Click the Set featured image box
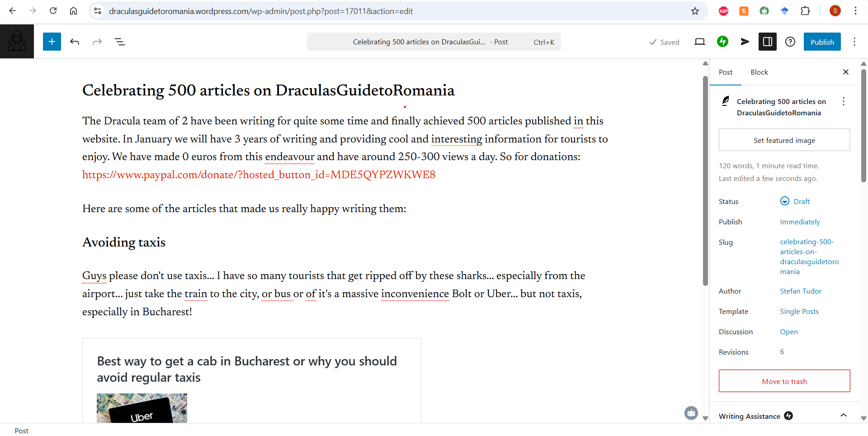 [784, 140]
